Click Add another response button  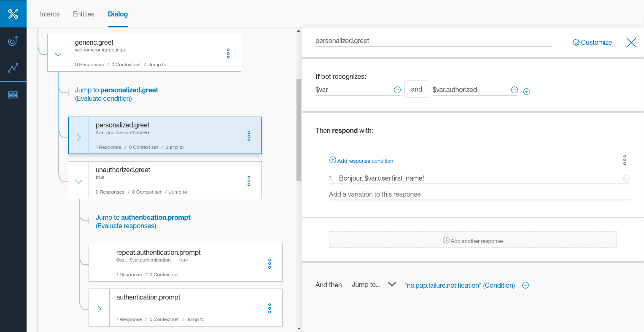[473, 240]
